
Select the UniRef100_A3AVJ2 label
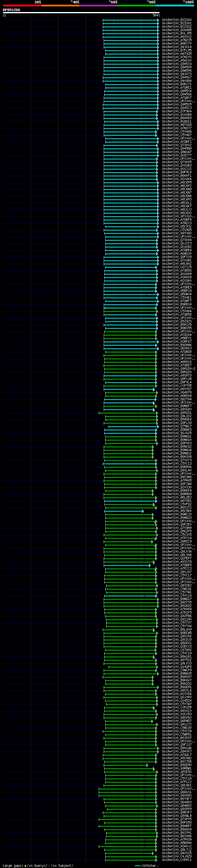tap(176, 846)
